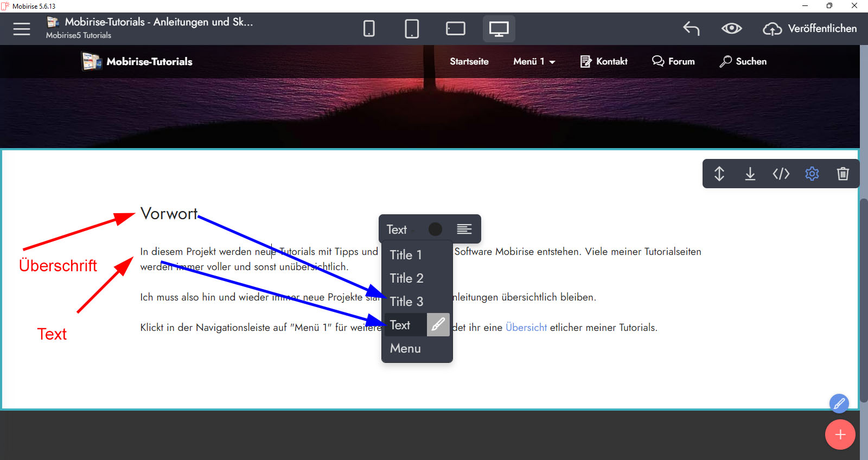Click the Kontakt navigation link
Screen dimensions: 868x460
(604, 61)
